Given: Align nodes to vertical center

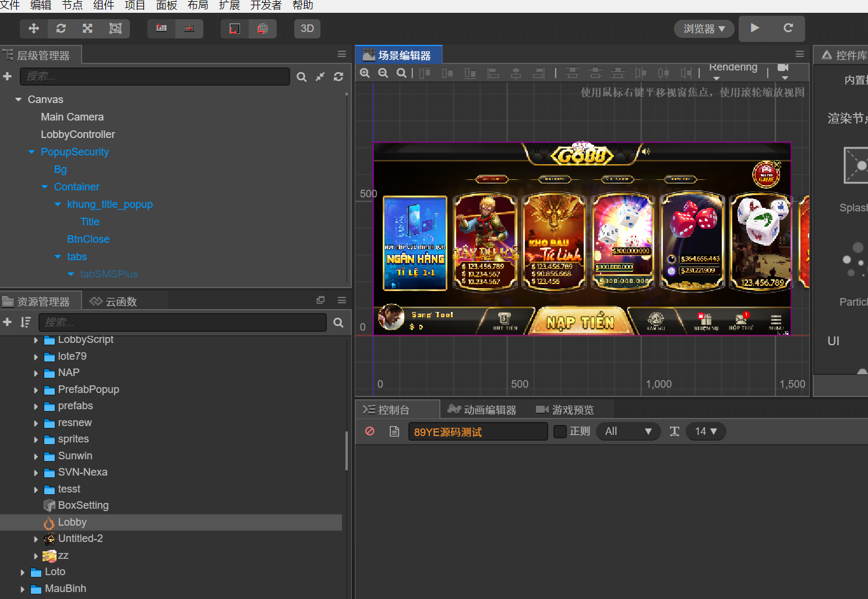Looking at the screenshot, I should 447,73.
